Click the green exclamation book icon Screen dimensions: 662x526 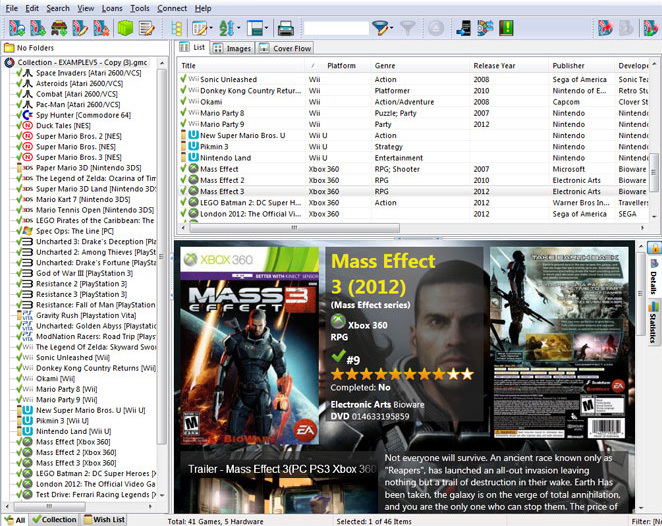[506, 28]
